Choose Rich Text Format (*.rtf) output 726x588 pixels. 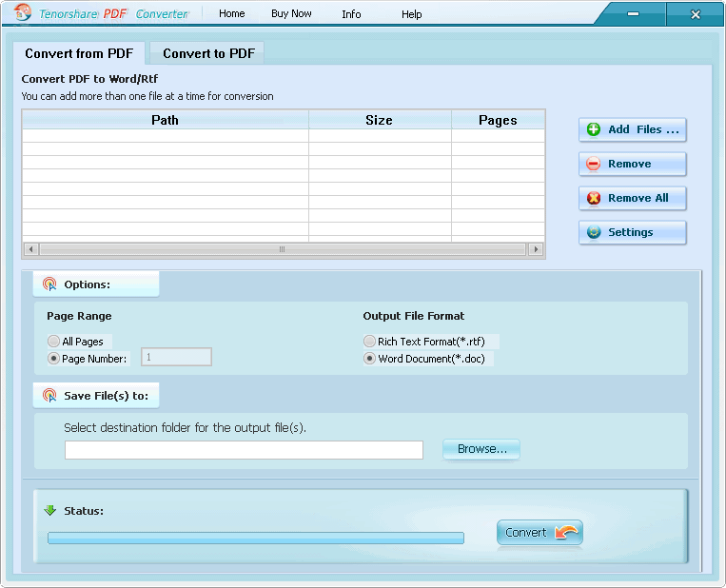tap(369, 342)
